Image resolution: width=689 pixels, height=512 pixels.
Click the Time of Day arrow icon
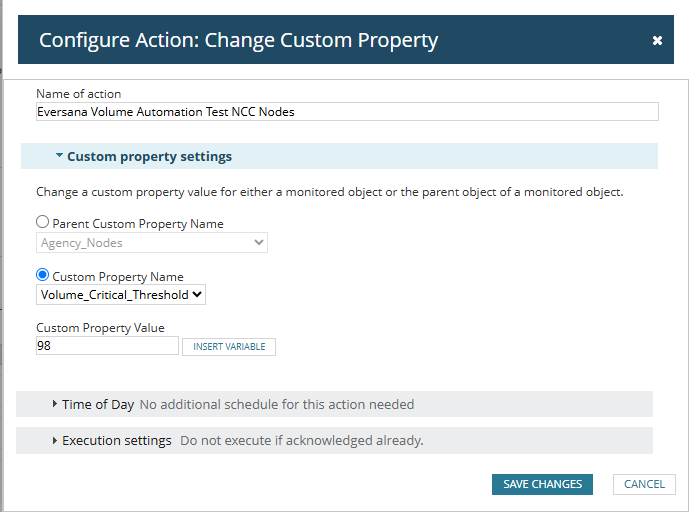coord(54,405)
